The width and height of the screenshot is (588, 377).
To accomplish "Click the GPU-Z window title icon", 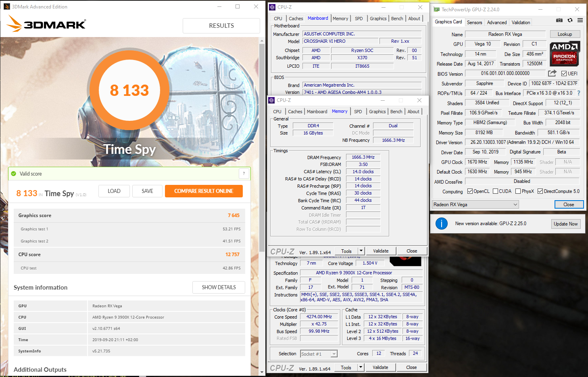I will pos(436,9).
